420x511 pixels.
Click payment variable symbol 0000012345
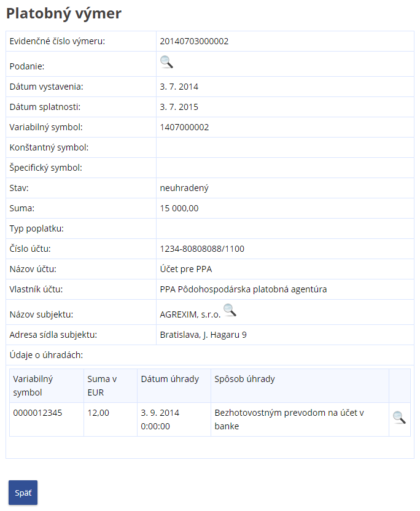click(x=37, y=413)
